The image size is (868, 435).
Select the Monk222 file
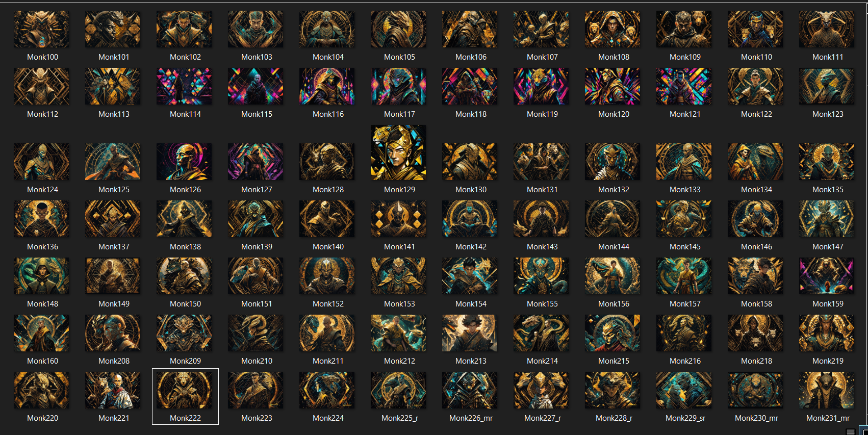click(185, 396)
